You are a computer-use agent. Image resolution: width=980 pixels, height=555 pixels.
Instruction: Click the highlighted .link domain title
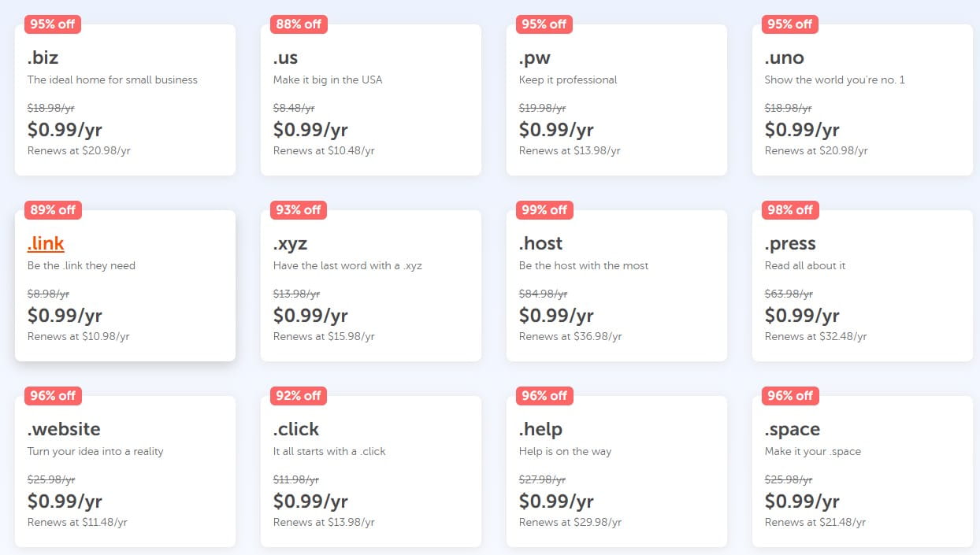pyautogui.click(x=46, y=243)
